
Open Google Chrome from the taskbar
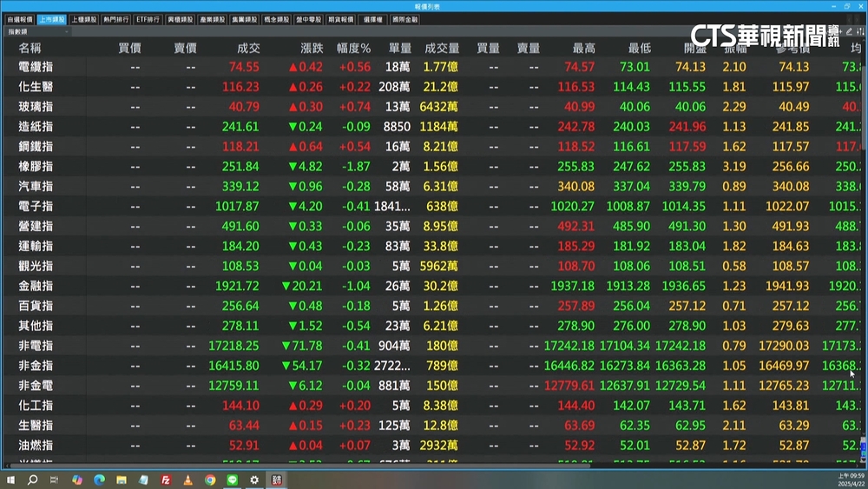(210, 479)
